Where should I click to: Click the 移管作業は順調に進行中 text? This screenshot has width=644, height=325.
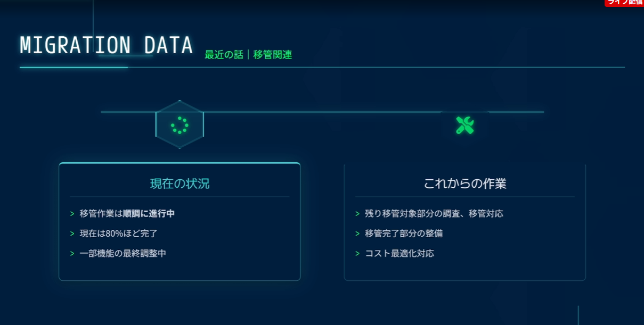[x=127, y=214]
